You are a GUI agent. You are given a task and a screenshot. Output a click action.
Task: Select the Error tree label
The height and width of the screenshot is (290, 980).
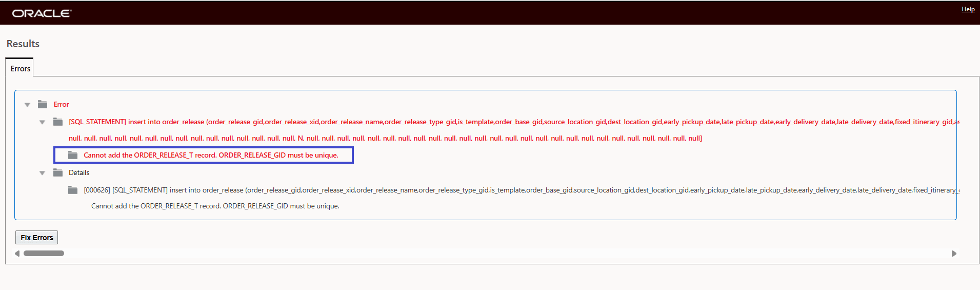click(x=61, y=104)
